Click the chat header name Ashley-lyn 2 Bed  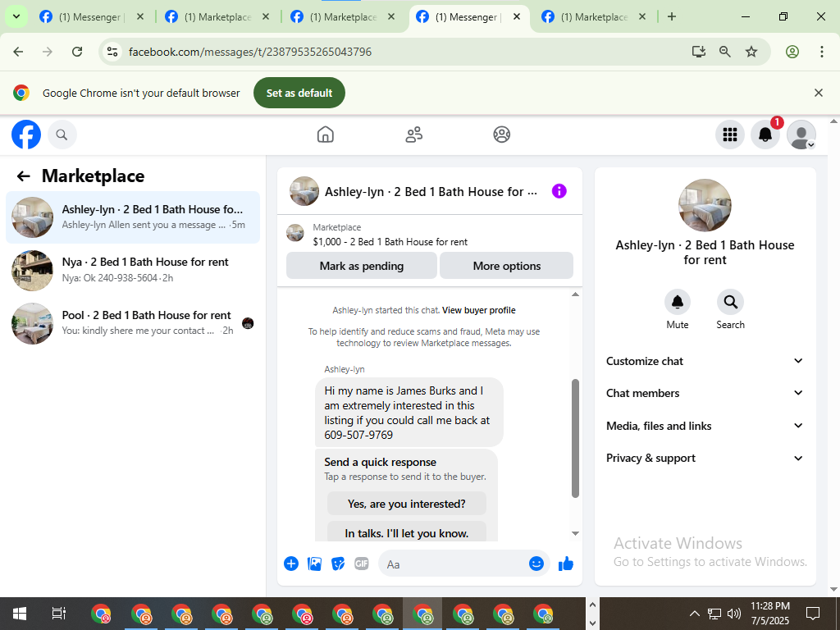(431, 191)
